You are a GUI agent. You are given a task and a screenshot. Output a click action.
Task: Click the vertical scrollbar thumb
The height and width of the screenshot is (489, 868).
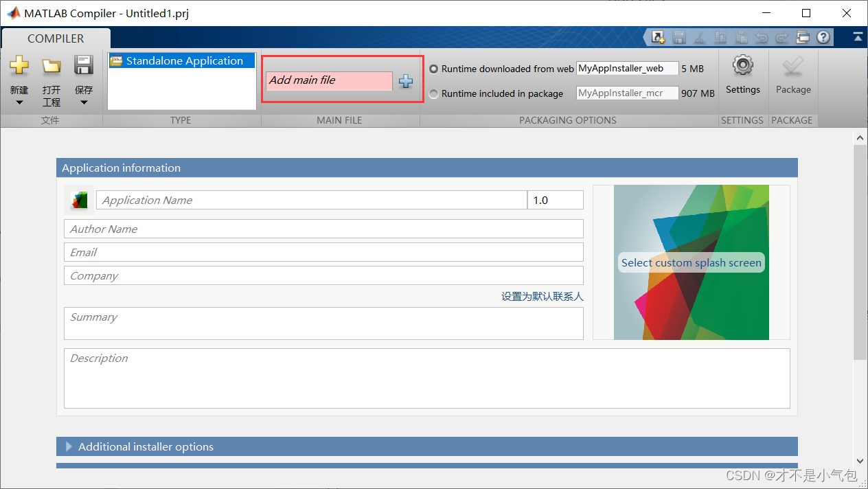click(860, 252)
